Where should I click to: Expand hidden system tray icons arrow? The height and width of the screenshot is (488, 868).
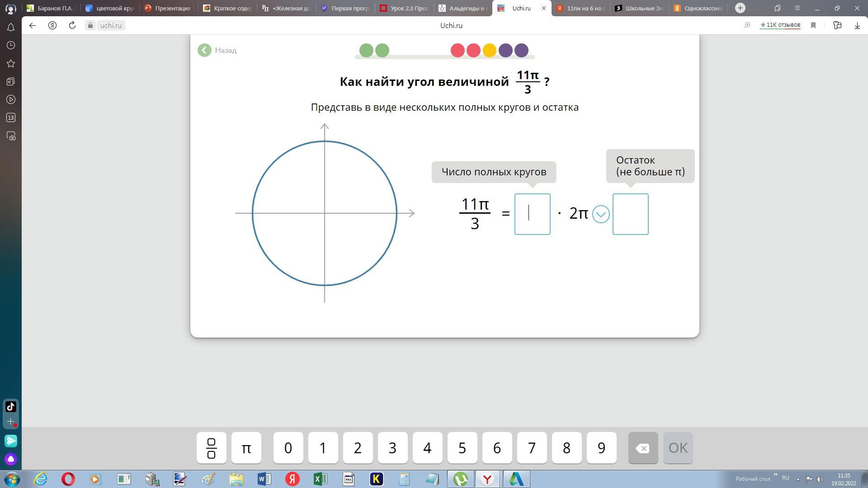(x=798, y=479)
